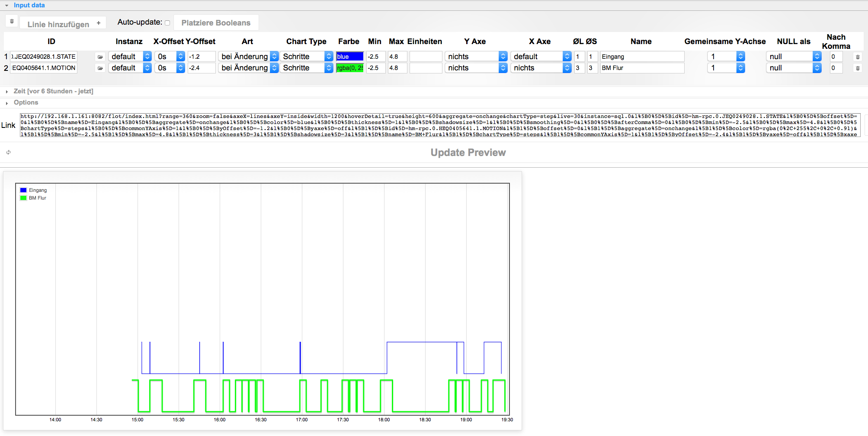868x436 pixels.
Task: Delete all lines with top trash icon
Action: [x=12, y=21]
